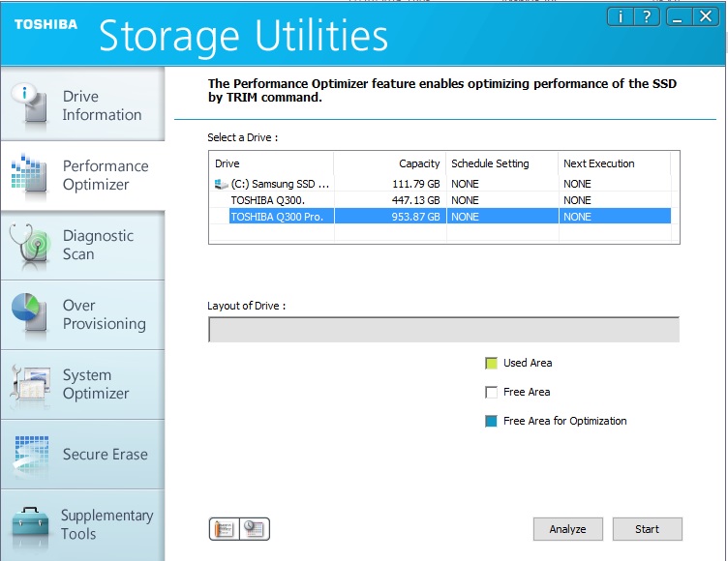Select the TOSHIBA Q300 Pro. drive row
Viewport: 728px width, 561px height.
441,217
